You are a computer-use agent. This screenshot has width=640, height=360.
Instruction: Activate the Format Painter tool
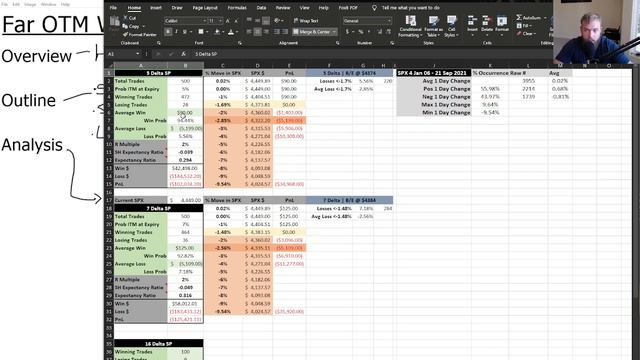pyautogui.click(x=140, y=35)
